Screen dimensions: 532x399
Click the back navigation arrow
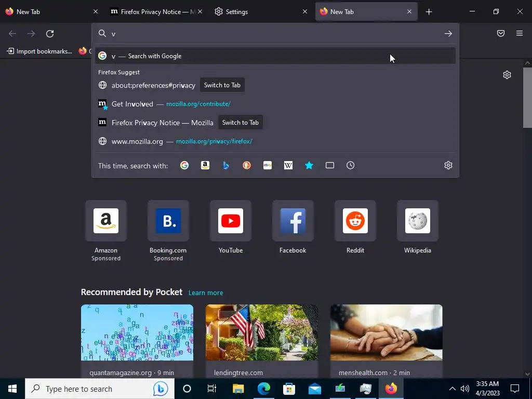tap(12, 34)
